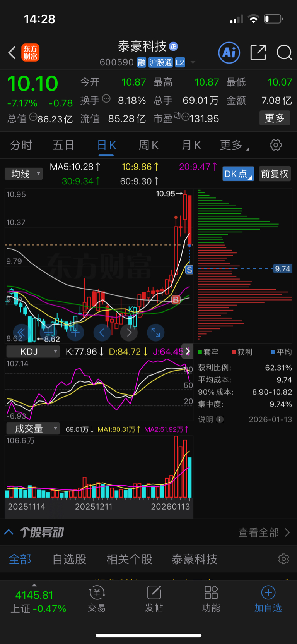Switch to 周K tab
This screenshot has width=297, height=644.
[x=148, y=145]
